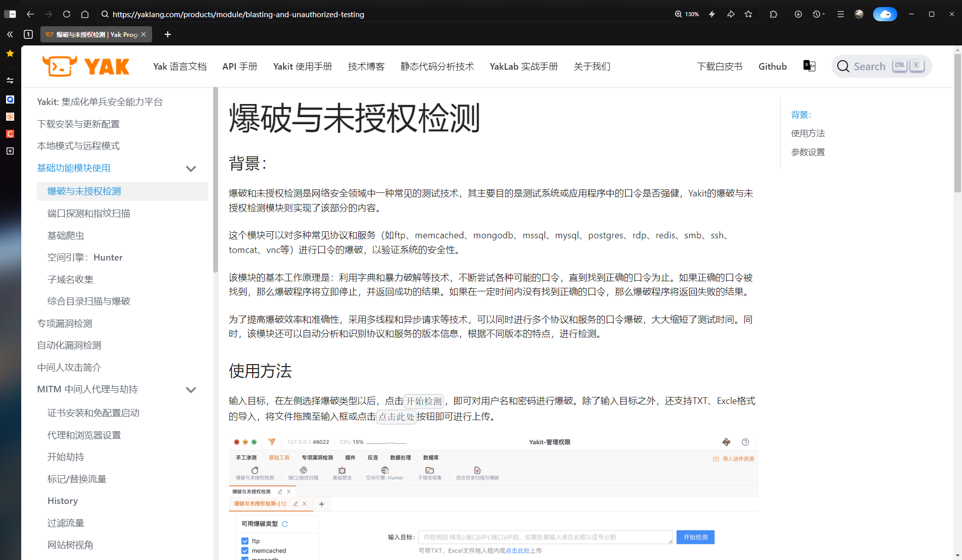Viewport: 962px width, 560px height.
Task: Open 空间引擎：Hunter sidebar item
Action: (x=85, y=258)
